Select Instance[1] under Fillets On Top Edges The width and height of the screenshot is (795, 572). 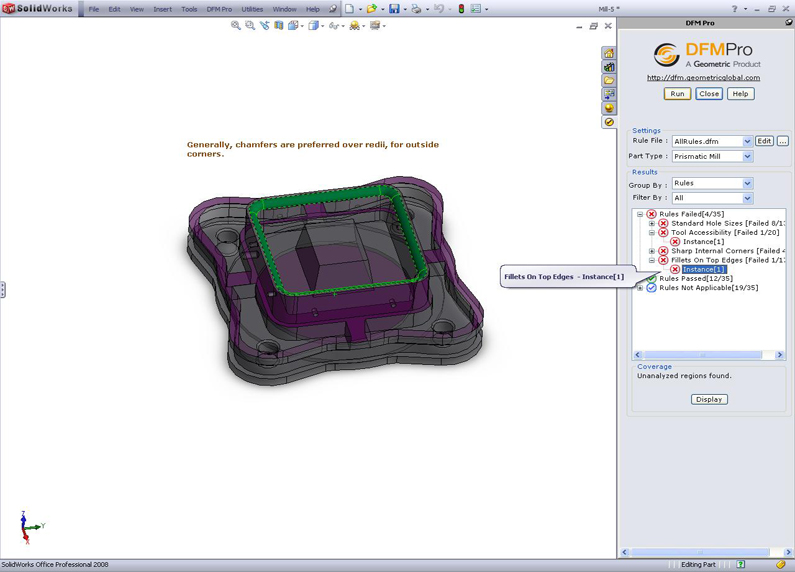tap(704, 269)
